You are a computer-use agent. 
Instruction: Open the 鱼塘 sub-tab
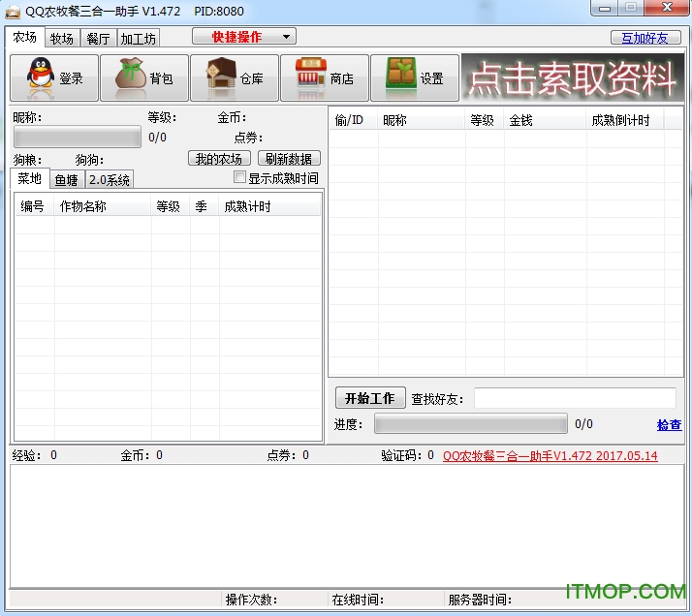click(x=66, y=180)
